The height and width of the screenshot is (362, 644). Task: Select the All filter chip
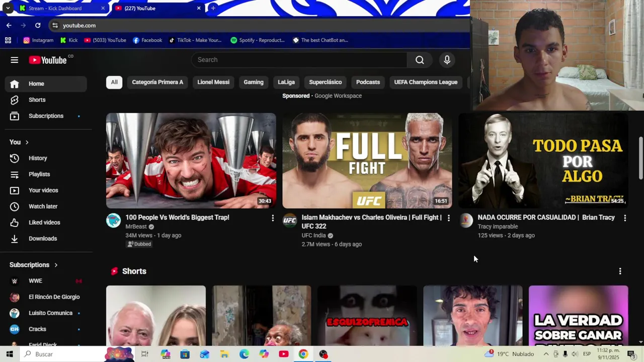point(114,82)
